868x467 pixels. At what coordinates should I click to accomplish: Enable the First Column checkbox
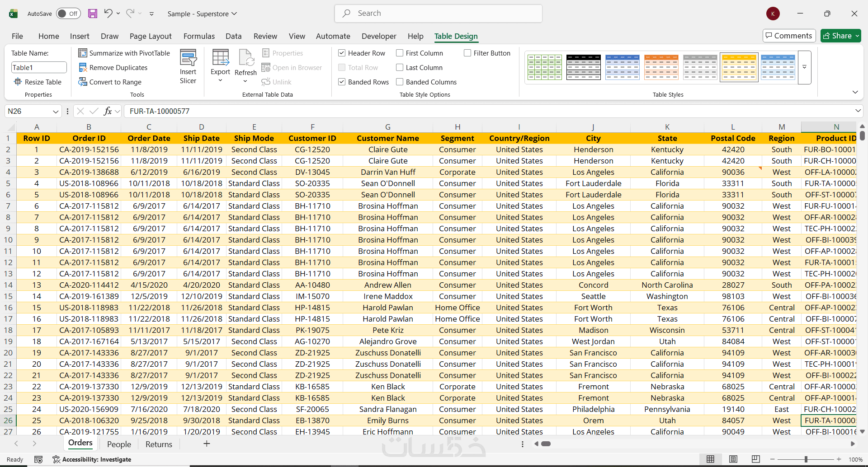(400, 53)
